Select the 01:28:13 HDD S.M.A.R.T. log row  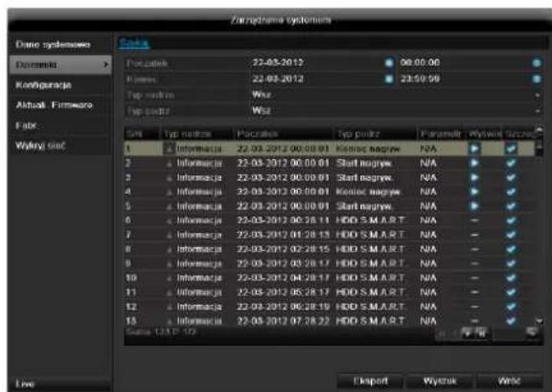[329, 235]
